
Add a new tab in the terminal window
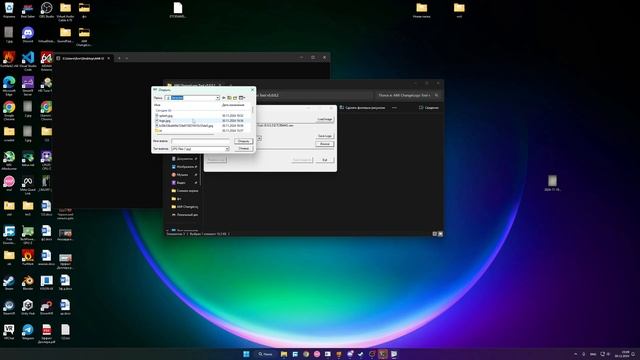(119, 58)
